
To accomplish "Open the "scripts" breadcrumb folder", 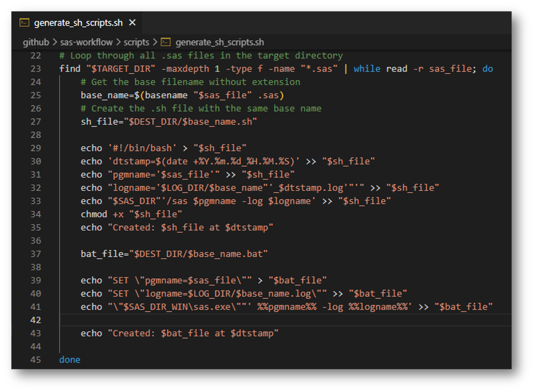I will pos(136,42).
